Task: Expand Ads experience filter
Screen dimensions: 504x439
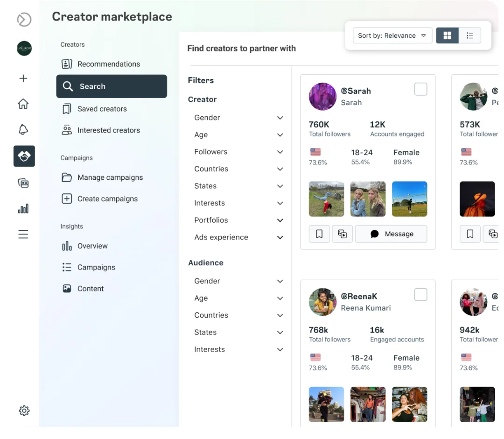Action: tap(238, 237)
